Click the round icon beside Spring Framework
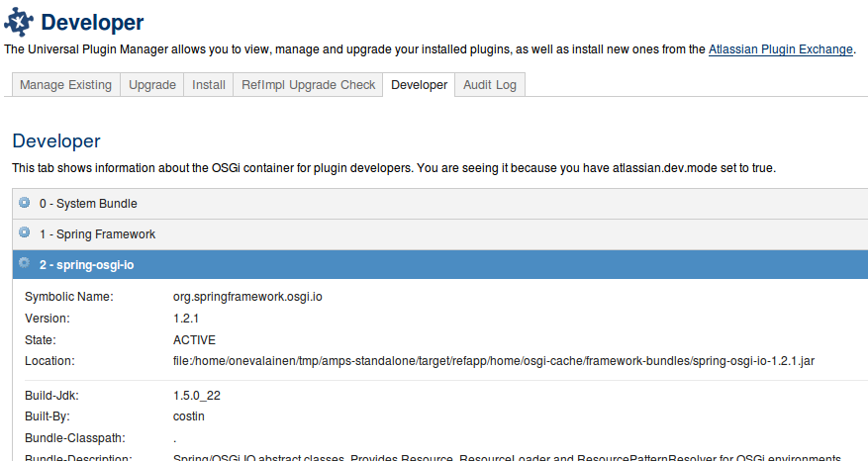The width and height of the screenshot is (868, 461). pyautogui.click(x=25, y=233)
